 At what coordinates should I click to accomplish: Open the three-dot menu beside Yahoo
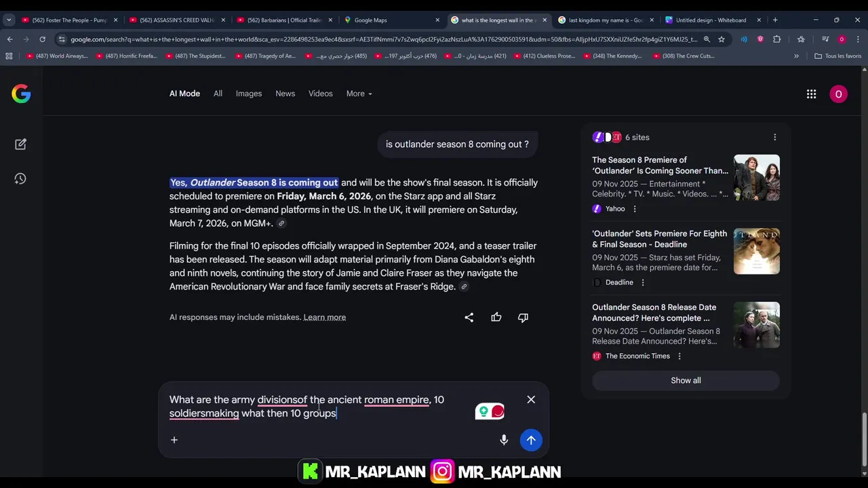pyautogui.click(x=635, y=209)
